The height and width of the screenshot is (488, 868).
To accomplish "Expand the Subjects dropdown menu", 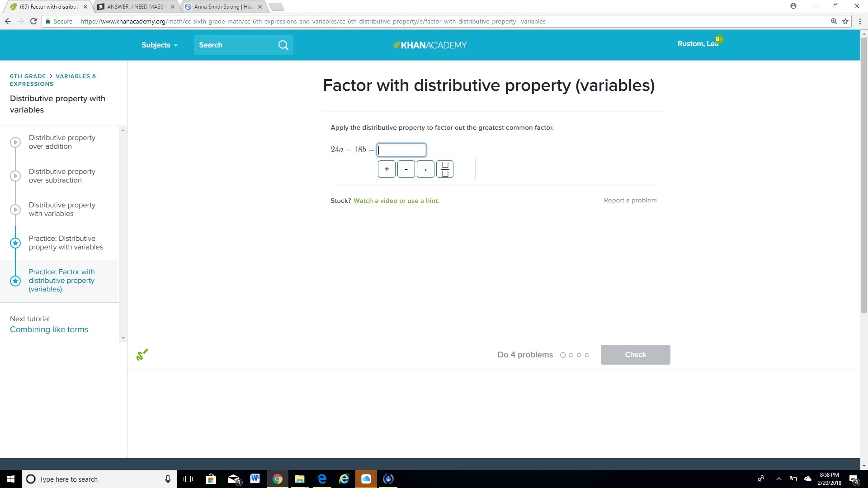I will click(x=160, y=45).
